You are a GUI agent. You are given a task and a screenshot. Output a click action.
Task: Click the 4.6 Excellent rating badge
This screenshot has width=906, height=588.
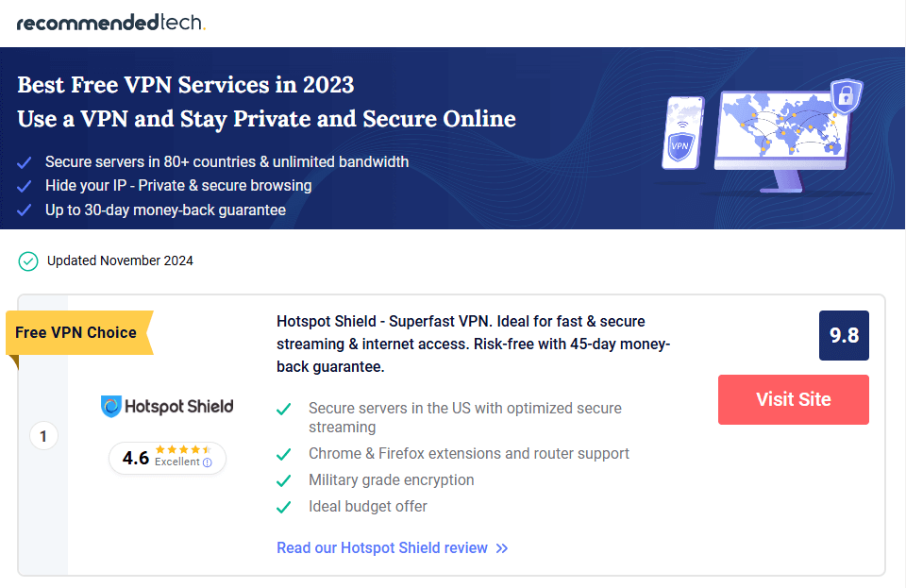click(x=167, y=458)
